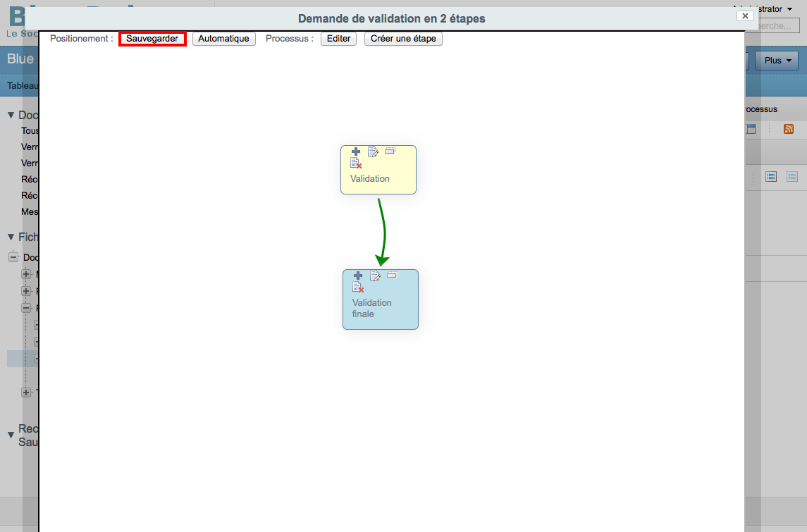Switch to the list view icon
The image size is (807, 532).
click(771, 177)
